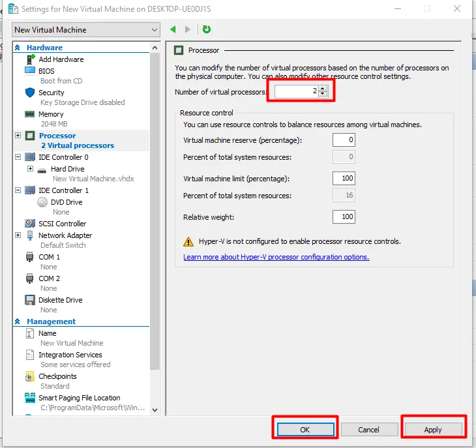Click 'New Virtual Machine.vhdx' text
This screenshot has width=476, height=448.
click(93, 179)
